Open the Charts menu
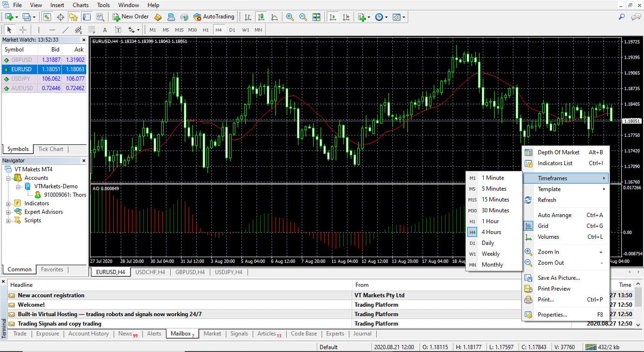 click(80, 5)
